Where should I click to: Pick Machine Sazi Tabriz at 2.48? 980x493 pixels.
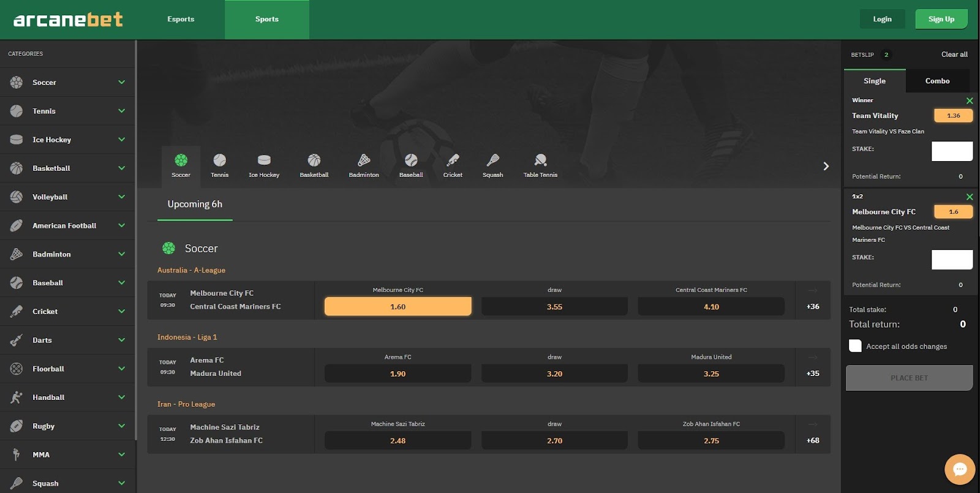tap(398, 440)
